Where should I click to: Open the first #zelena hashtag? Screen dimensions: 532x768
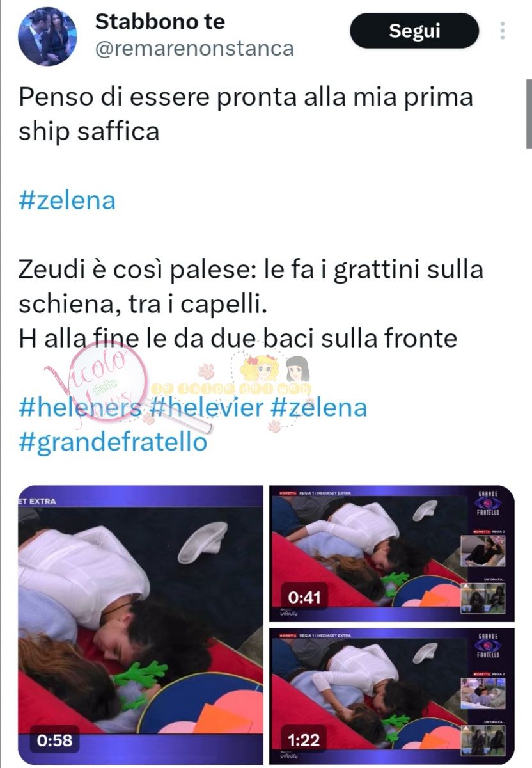pyautogui.click(x=67, y=200)
